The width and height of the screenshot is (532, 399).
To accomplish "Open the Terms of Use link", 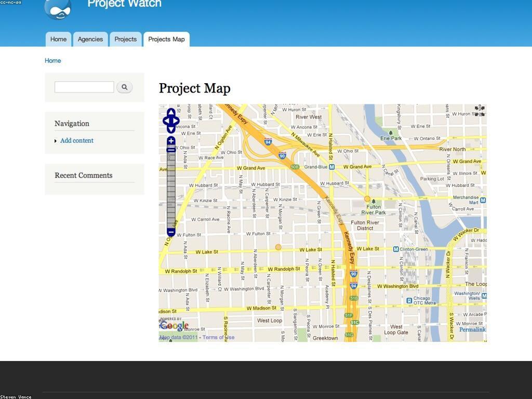I will (219, 337).
